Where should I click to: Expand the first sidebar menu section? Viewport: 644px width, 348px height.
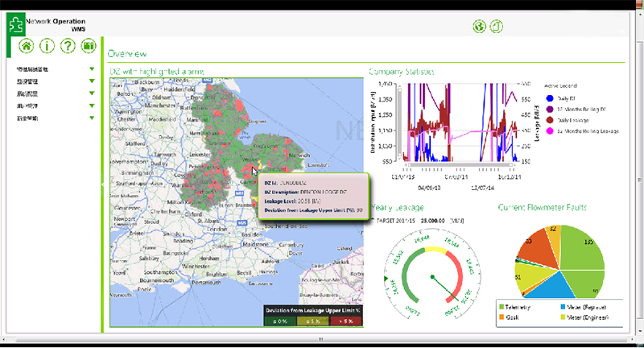pos(92,69)
